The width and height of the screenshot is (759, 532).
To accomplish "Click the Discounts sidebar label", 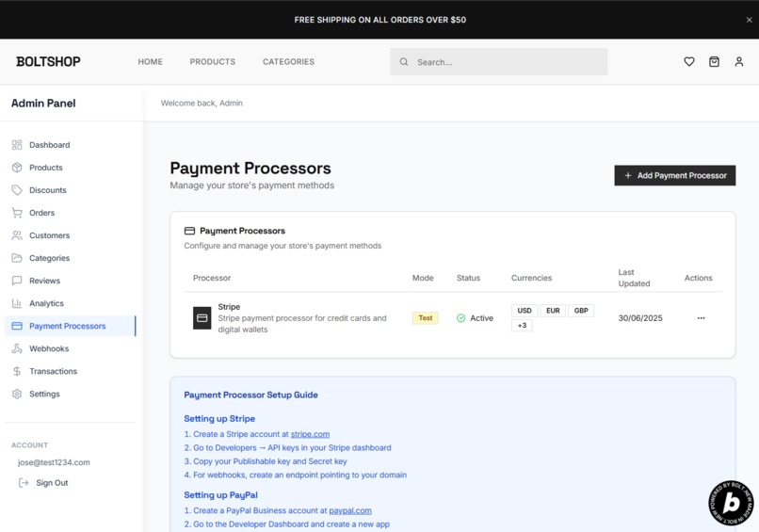I will click(47, 190).
